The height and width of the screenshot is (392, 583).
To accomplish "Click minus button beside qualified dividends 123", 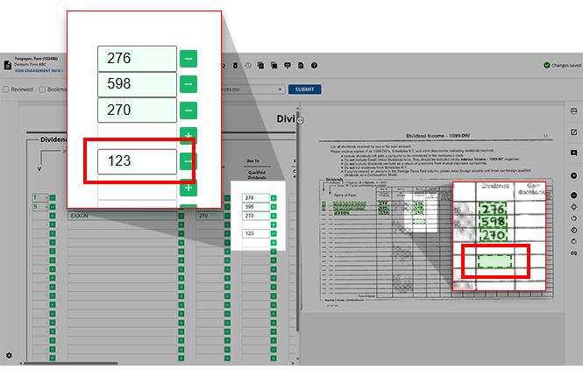I will click(x=274, y=233).
